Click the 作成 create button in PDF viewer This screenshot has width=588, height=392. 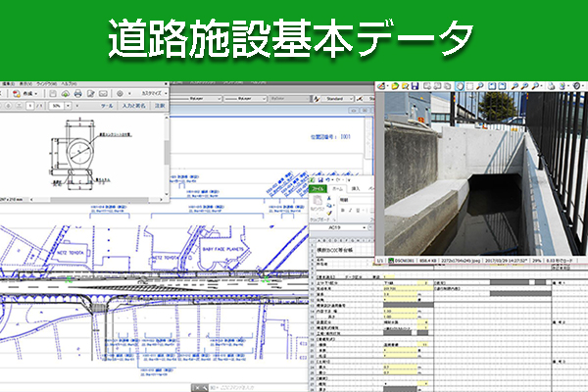click(x=25, y=93)
